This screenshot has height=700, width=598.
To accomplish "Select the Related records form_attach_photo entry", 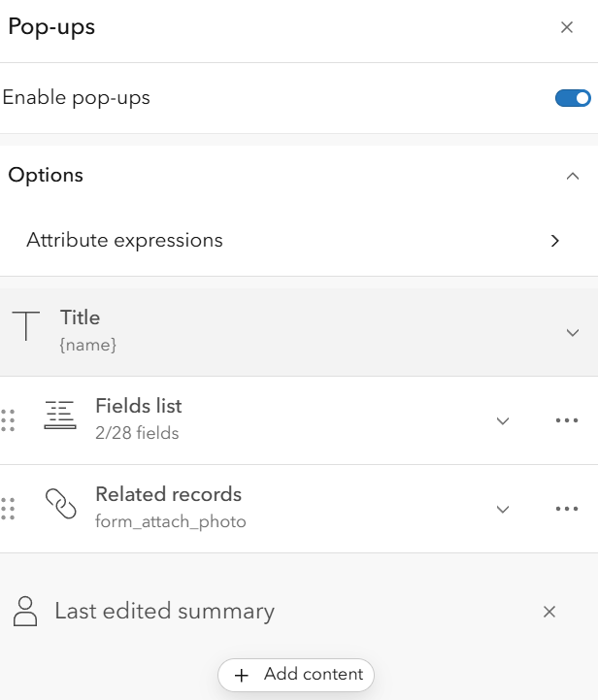I will coord(171,521).
